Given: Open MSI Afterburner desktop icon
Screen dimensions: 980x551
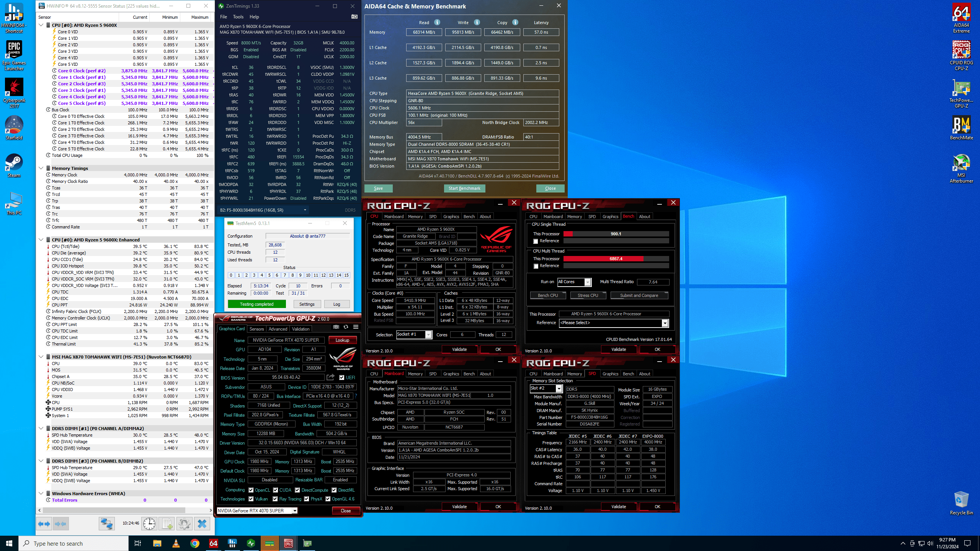Looking at the screenshot, I should [x=961, y=168].
